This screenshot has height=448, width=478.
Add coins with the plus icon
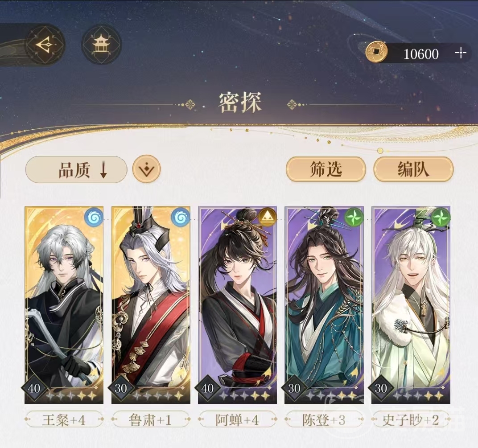pyautogui.click(x=461, y=53)
